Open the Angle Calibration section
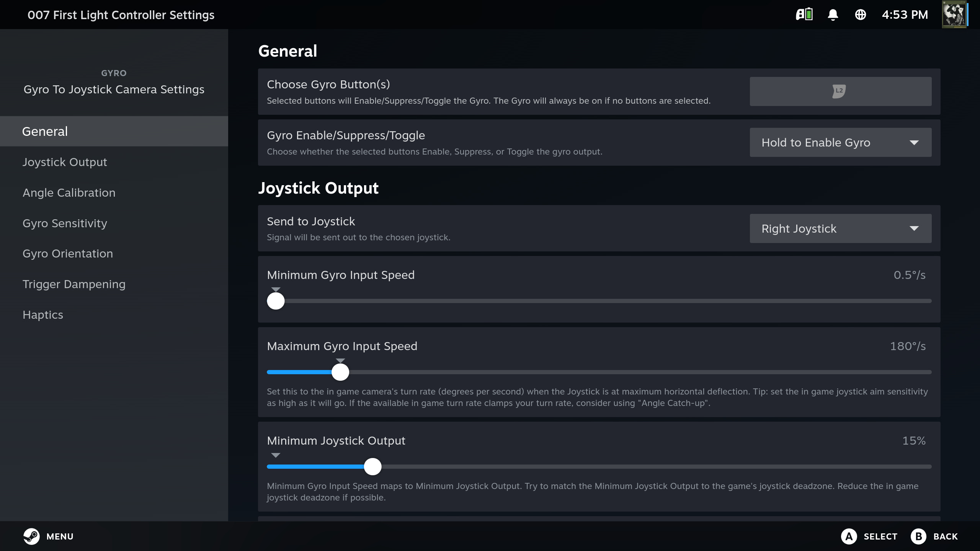980x551 pixels. click(114, 192)
